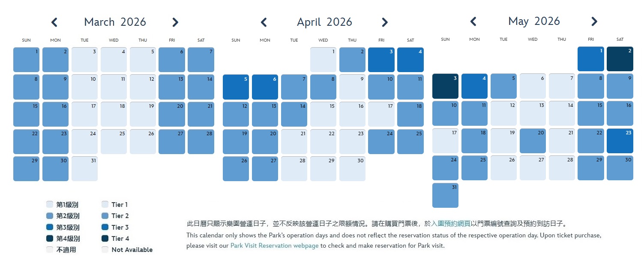This screenshot has width=644, height=264.
Task: Open the Park Visit Reservation webpage link
Action: click(x=274, y=246)
